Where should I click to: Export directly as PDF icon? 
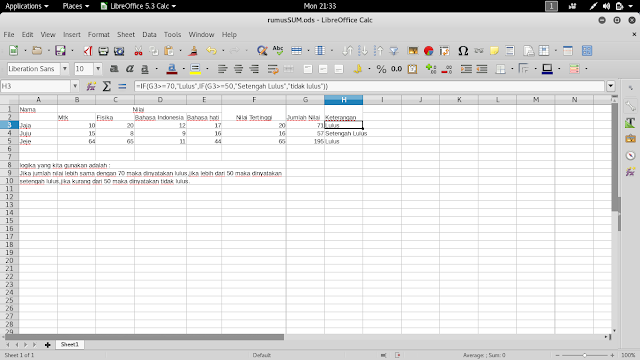pyautogui.click(x=88, y=51)
